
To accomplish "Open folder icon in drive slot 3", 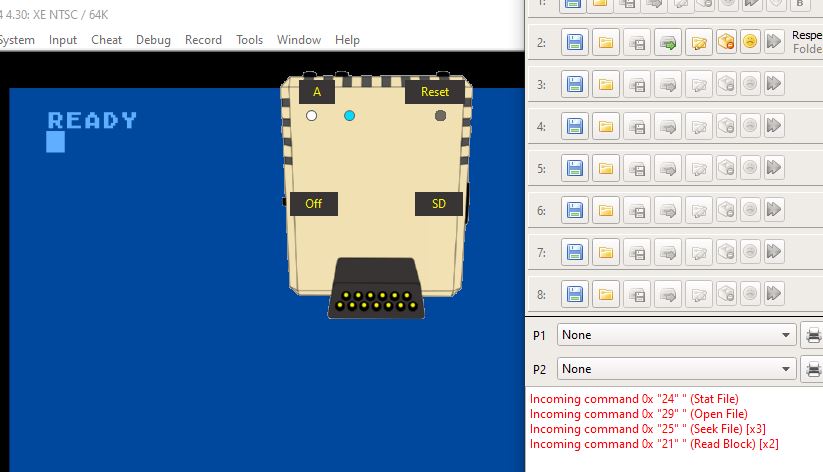I will point(604,85).
